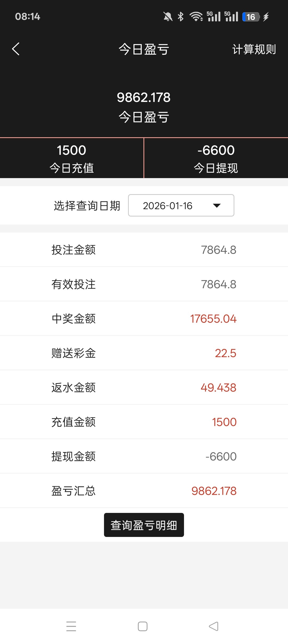
Task: Tap the muted notification bell icon
Action: click(x=168, y=17)
